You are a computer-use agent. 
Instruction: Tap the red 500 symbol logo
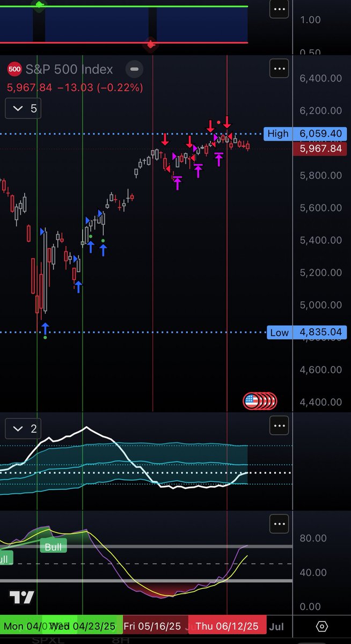[x=14, y=69]
